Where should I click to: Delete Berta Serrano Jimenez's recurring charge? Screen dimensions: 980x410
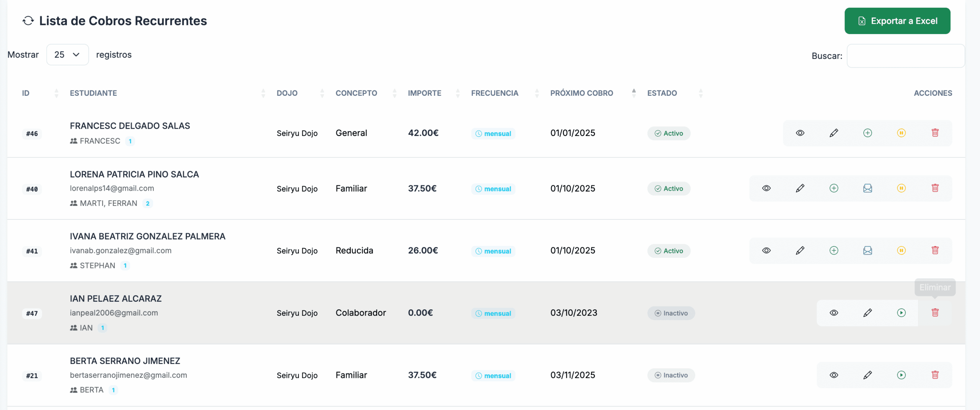pos(935,375)
